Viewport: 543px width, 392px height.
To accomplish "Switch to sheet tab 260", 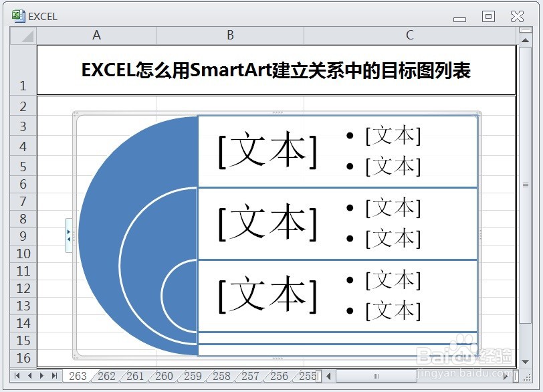I will [x=164, y=376].
